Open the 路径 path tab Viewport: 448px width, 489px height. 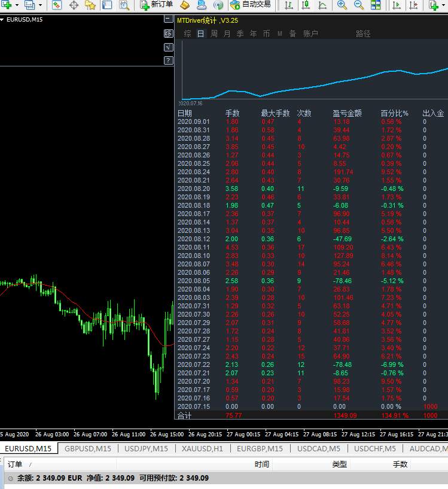[x=363, y=34]
